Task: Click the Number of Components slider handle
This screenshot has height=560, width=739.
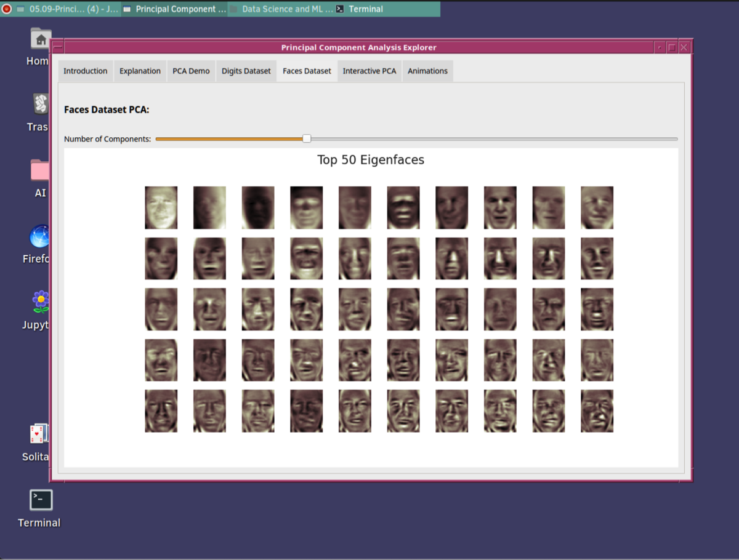Action: click(307, 139)
